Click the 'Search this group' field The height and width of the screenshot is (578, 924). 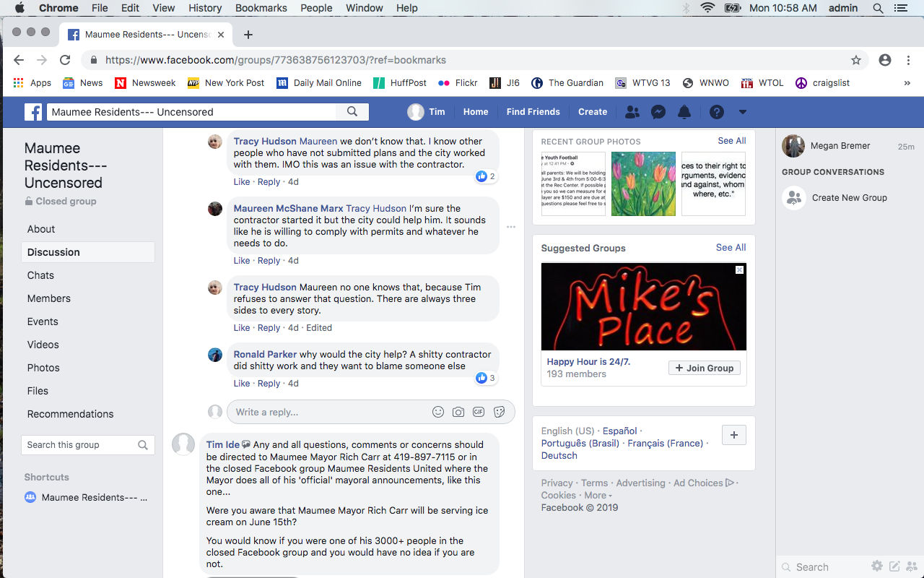click(x=79, y=445)
